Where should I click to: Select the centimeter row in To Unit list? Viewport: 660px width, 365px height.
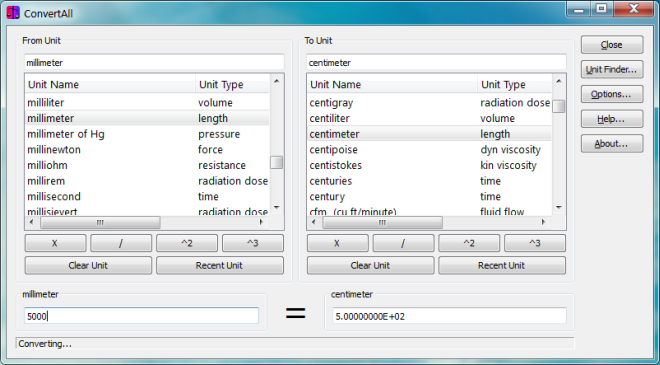429,134
